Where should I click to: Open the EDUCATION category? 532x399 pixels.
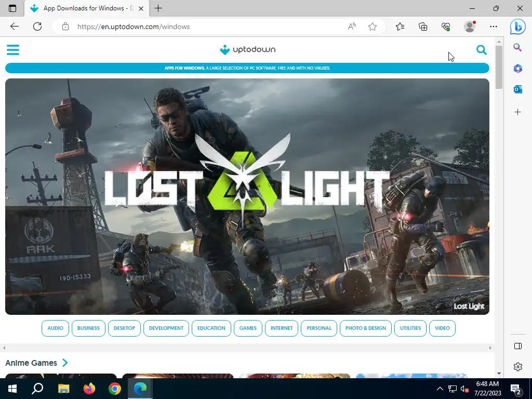[211, 328]
